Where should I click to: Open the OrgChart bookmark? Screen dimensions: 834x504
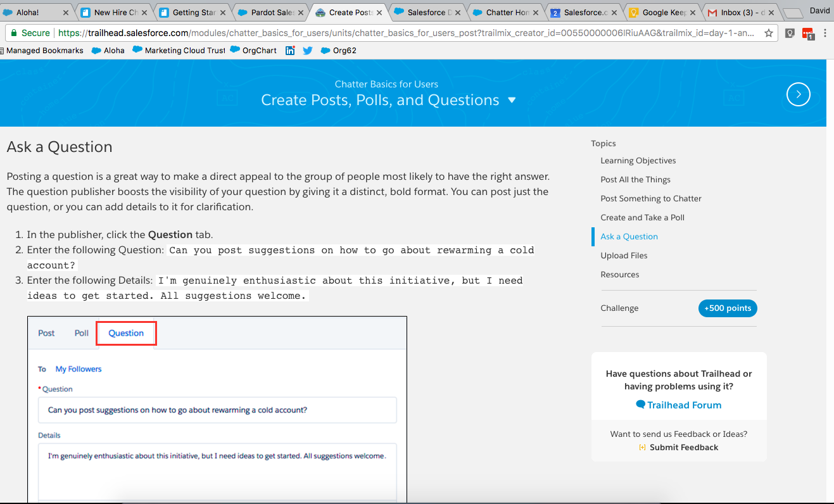(x=253, y=51)
